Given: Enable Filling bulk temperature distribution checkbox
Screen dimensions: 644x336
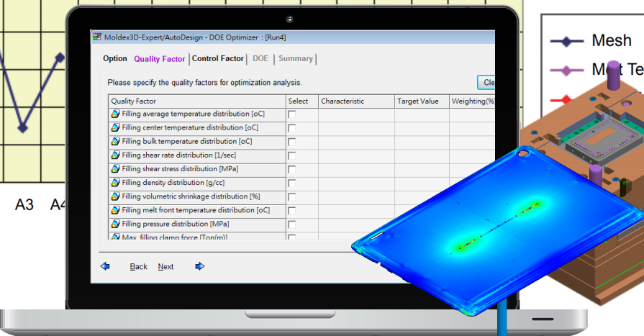Looking at the screenshot, I should (x=291, y=142).
